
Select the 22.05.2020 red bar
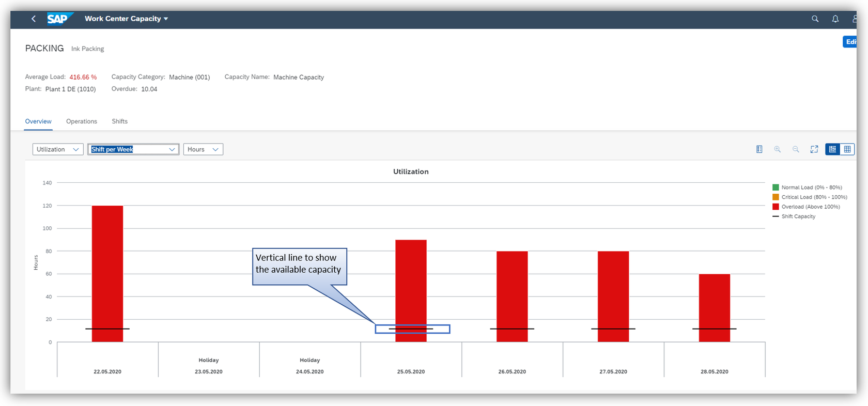(107, 274)
